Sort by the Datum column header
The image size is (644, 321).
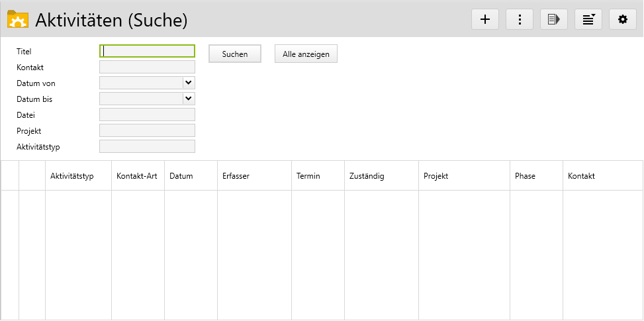181,176
